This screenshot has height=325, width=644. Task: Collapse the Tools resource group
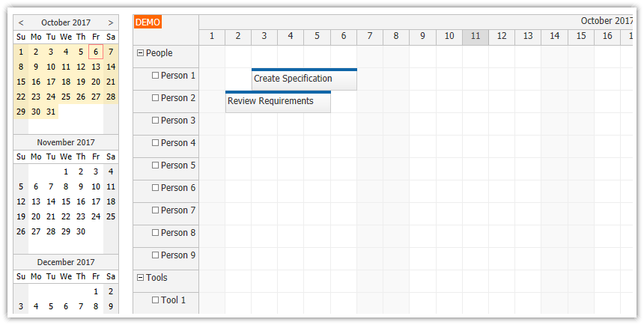click(140, 278)
